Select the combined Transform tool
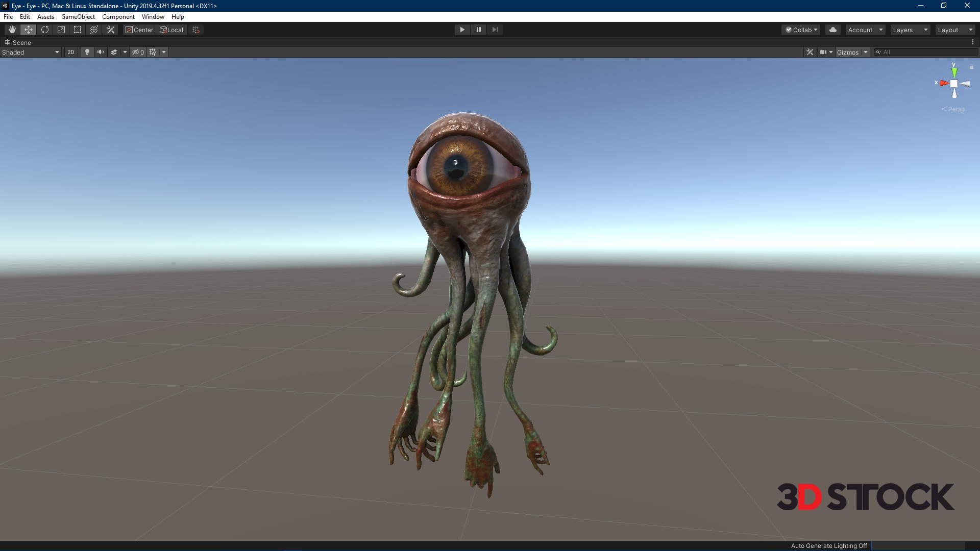The height and width of the screenshot is (551, 980). (x=94, y=30)
